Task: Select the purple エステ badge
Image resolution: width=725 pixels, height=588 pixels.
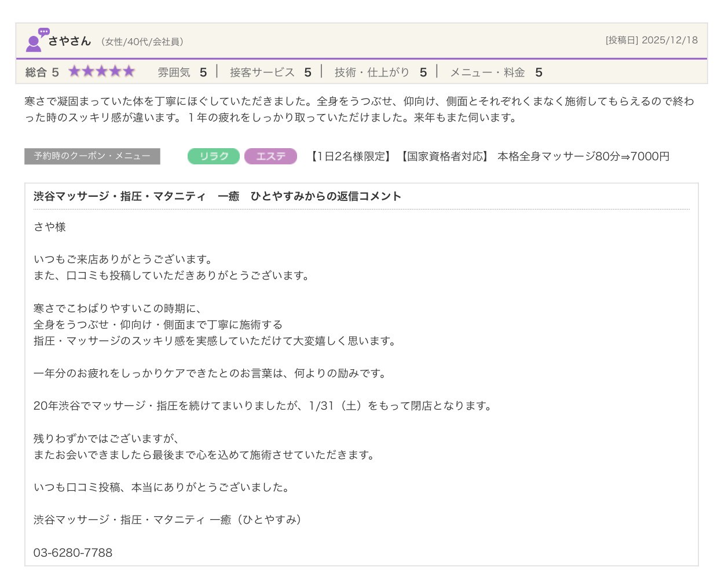Action: tap(270, 156)
